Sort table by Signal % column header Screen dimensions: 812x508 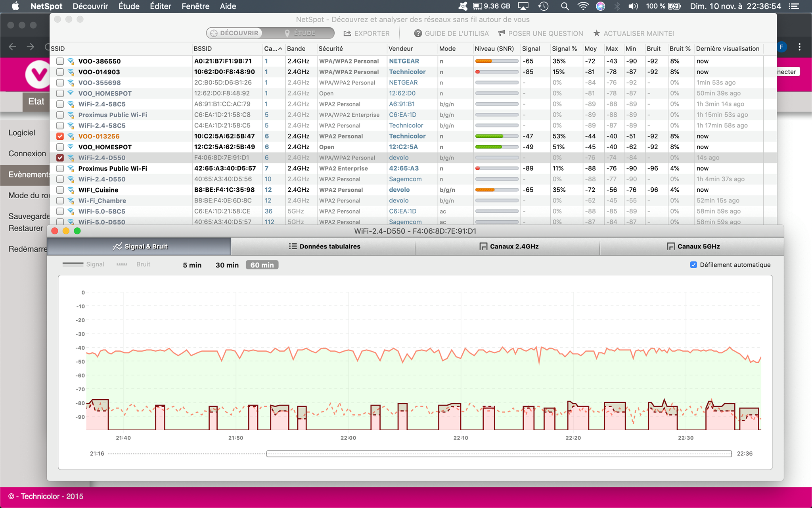pyautogui.click(x=566, y=48)
